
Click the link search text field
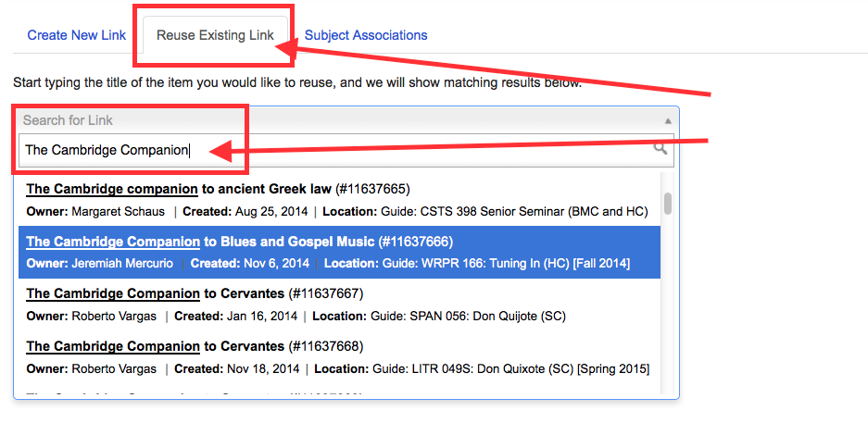[346, 151]
